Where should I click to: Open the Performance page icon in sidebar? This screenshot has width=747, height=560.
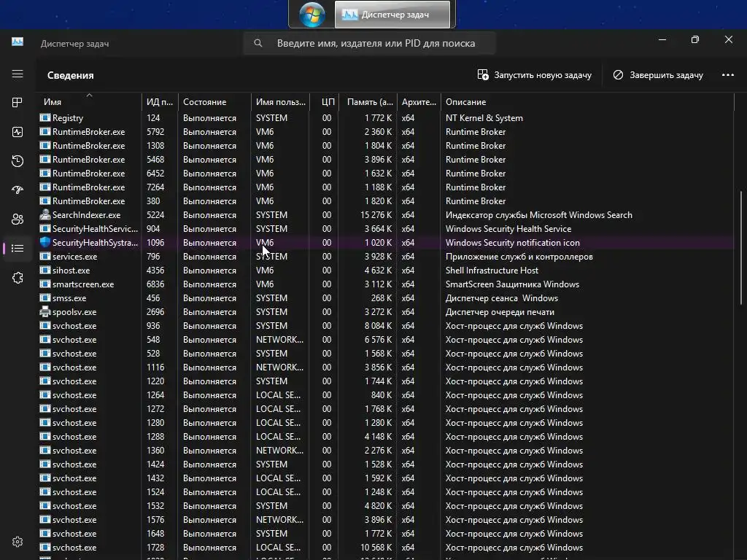[18, 132]
